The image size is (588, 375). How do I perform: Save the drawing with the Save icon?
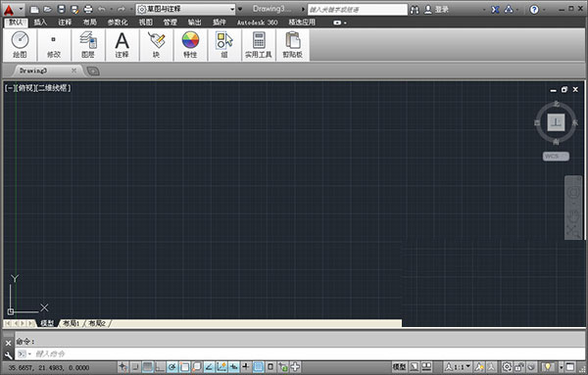click(x=61, y=10)
